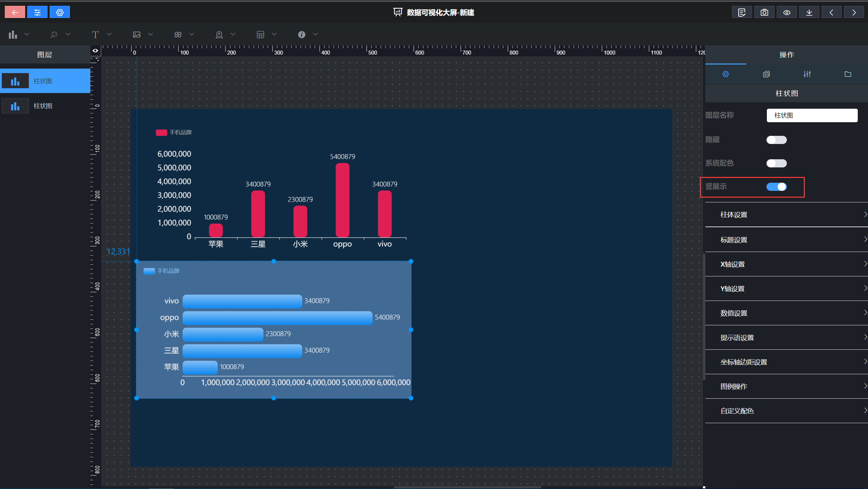
Task: Open the blue sliders settings button
Action: tap(37, 12)
